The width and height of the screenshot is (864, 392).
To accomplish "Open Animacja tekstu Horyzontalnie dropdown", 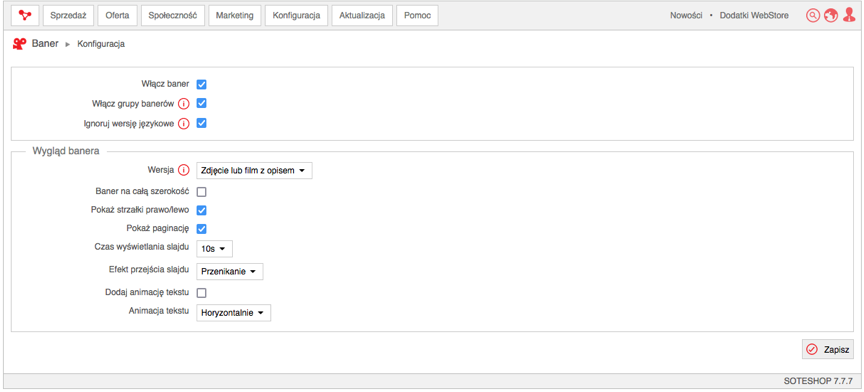I will pos(234,313).
